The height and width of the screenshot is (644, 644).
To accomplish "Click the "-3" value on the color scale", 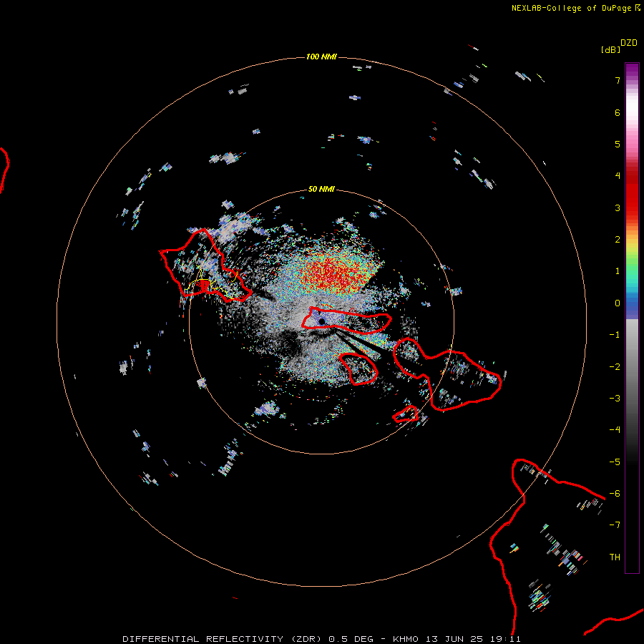I will click(615, 399).
